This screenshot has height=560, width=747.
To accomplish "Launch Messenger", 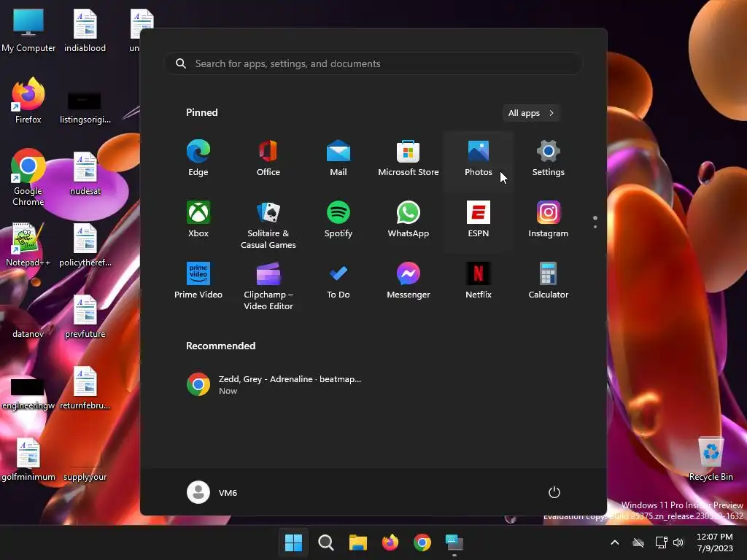I will [409, 281].
